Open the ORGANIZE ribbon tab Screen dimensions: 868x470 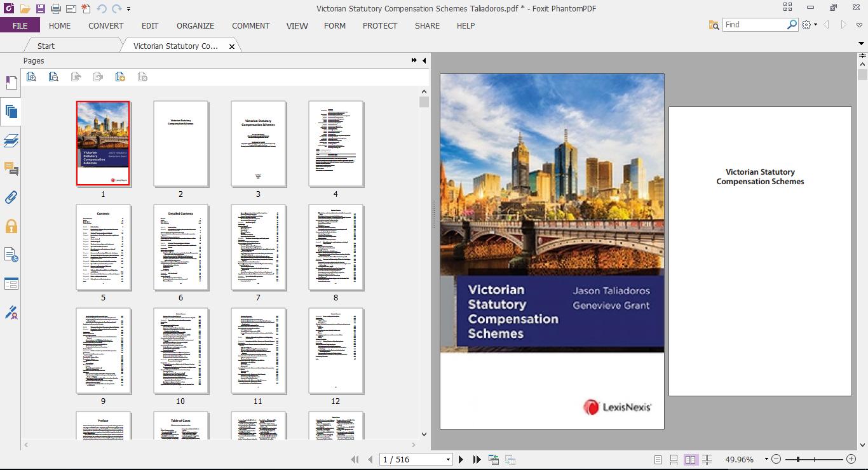[x=195, y=25]
